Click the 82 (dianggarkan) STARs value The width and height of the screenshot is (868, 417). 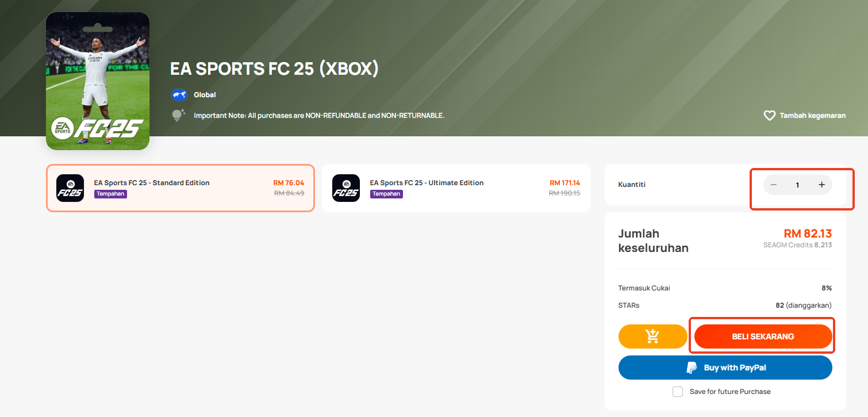804,305
